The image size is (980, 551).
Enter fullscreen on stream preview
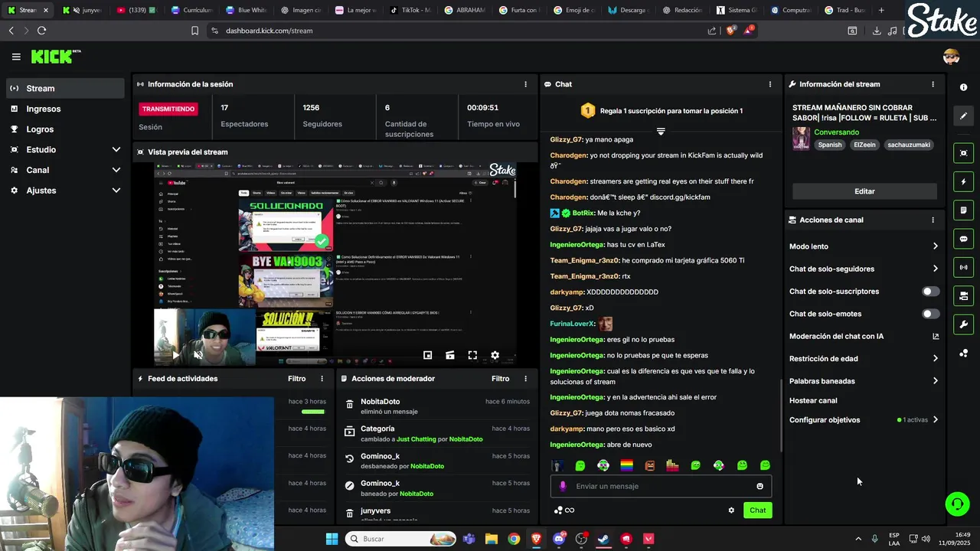(x=472, y=355)
